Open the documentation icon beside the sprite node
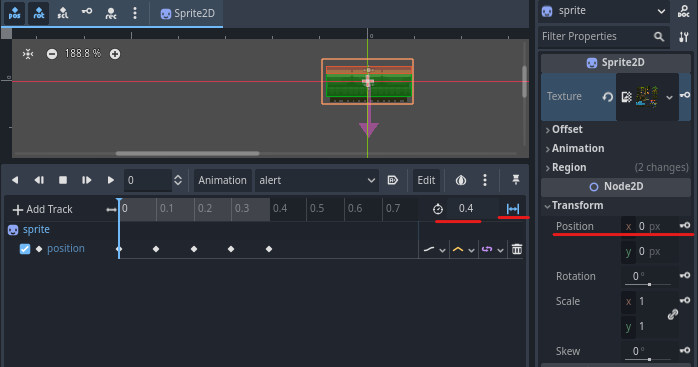 tap(684, 11)
